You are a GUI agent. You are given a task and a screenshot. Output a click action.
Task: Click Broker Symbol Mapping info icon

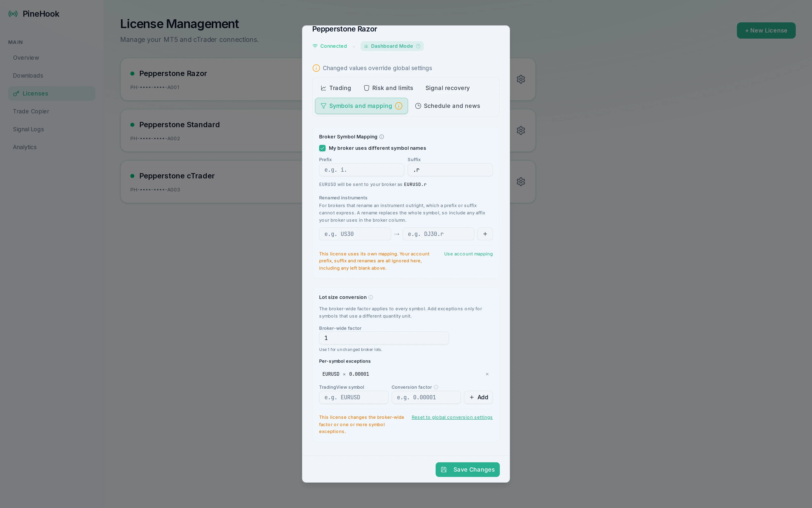(381, 137)
